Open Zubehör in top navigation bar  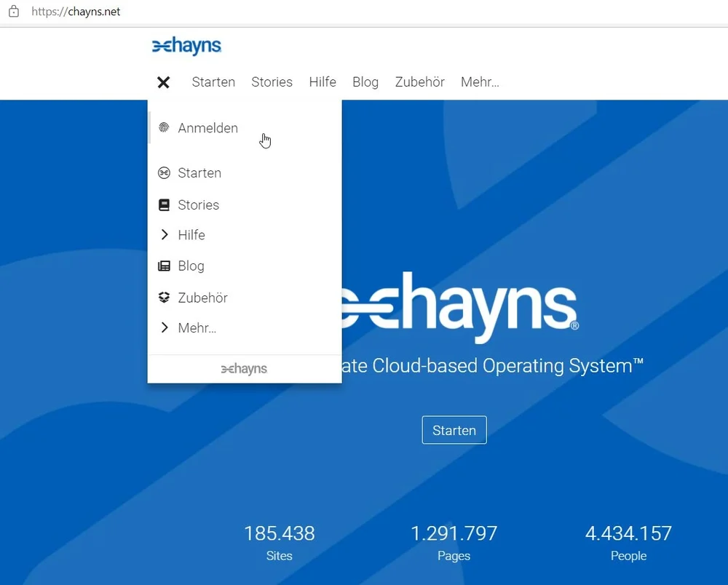tap(420, 82)
